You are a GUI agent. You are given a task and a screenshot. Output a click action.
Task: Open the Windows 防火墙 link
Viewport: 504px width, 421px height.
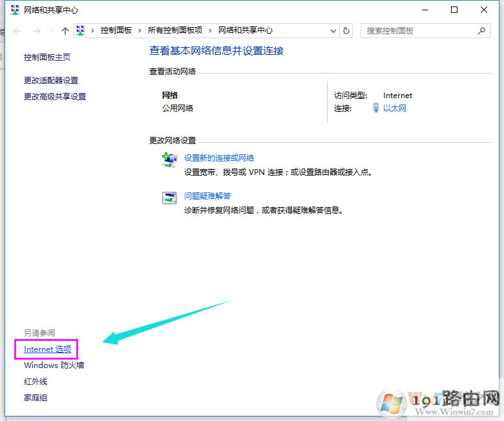(x=54, y=365)
